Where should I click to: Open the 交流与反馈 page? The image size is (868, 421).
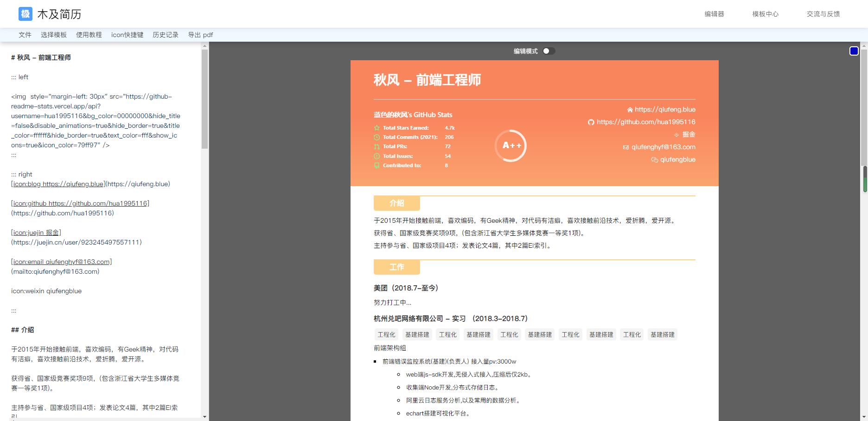pyautogui.click(x=823, y=14)
